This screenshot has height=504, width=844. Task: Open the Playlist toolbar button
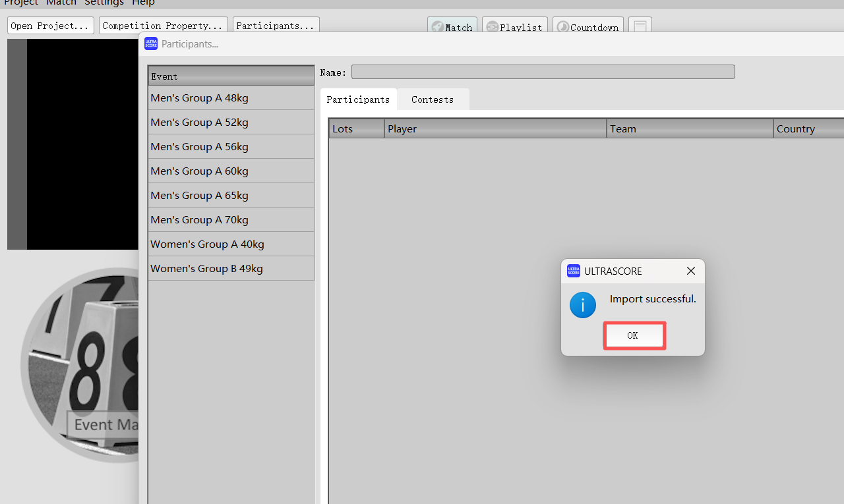(514, 27)
